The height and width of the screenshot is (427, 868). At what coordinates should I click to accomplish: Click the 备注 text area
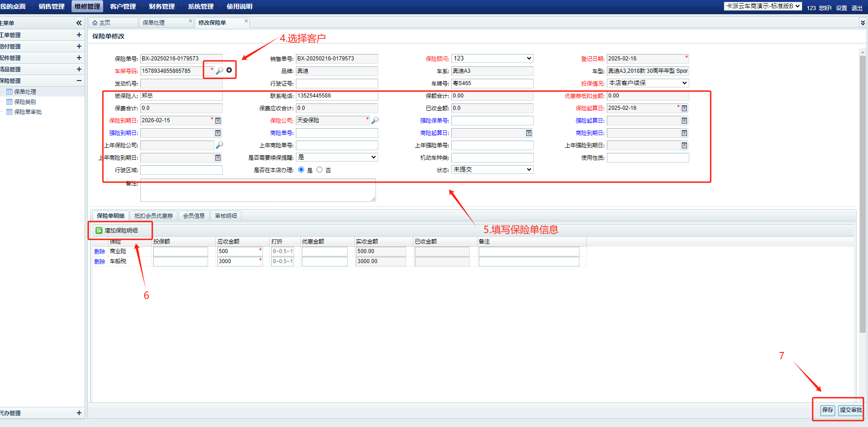pos(258,190)
